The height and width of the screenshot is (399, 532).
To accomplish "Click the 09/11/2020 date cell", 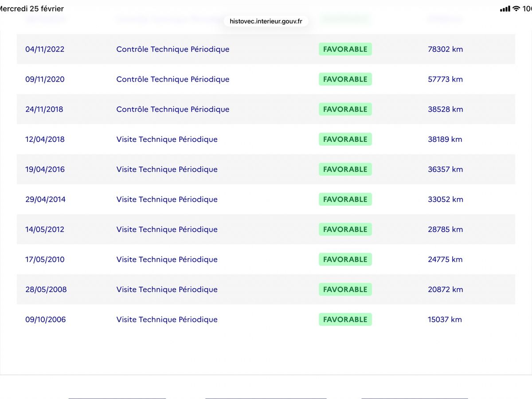I will (45, 79).
